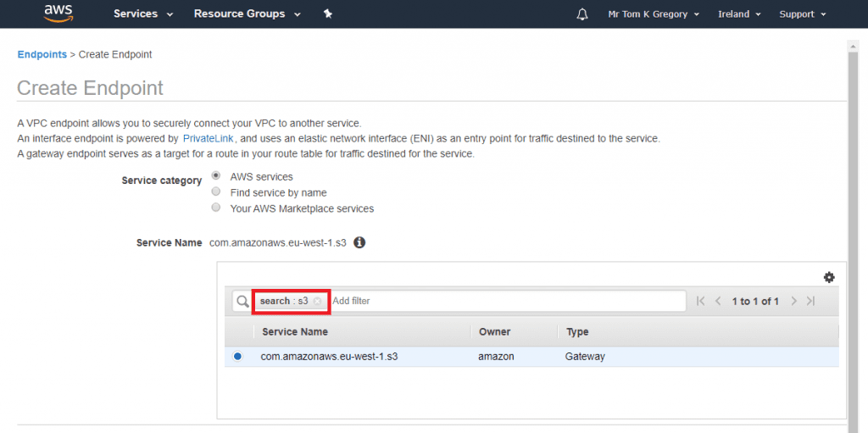Screen dimensions: 868x433
Task: Expand the Services menu
Action: point(142,14)
